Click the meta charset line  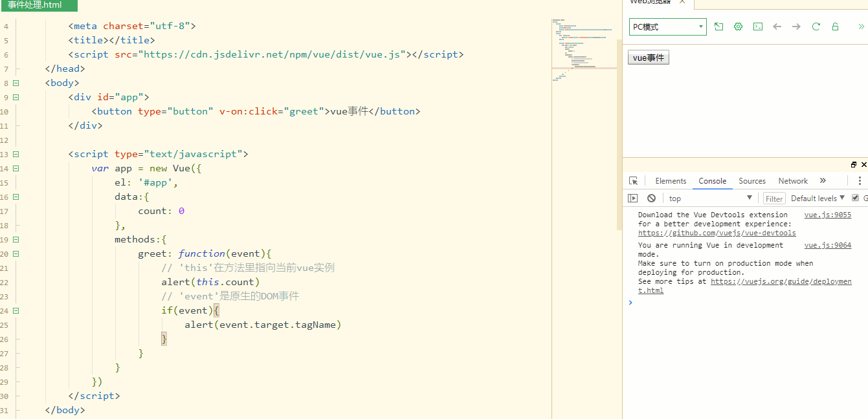131,26
